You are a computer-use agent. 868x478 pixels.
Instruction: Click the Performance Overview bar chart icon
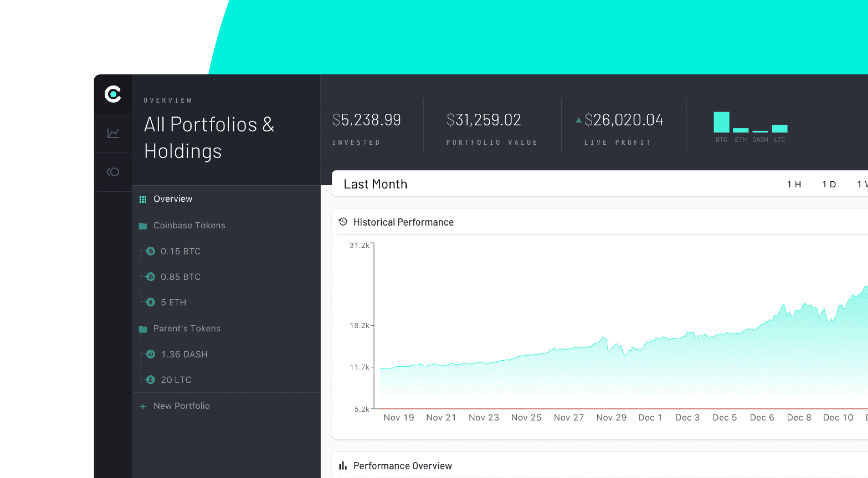pos(343,466)
